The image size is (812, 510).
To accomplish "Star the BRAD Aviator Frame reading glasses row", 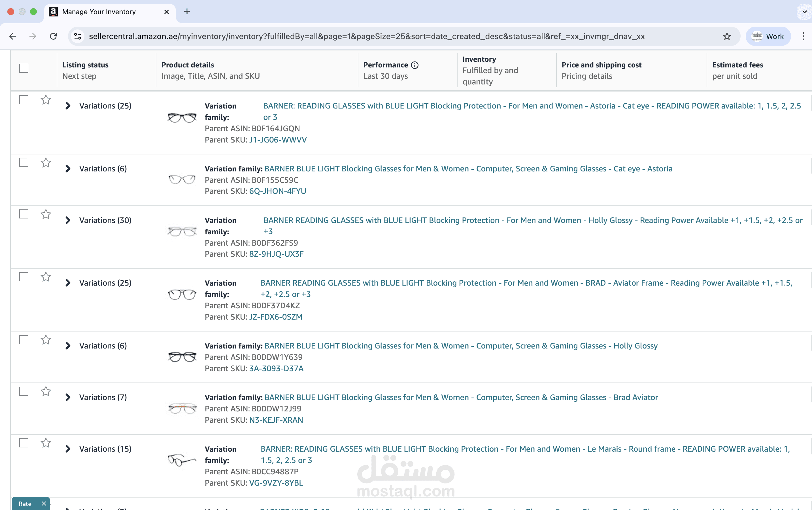I will [46, 277].
